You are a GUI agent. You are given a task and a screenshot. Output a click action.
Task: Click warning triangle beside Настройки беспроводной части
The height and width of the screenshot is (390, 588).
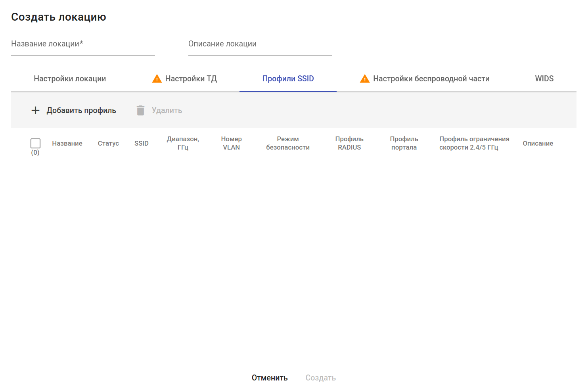[x=365, y=79]
